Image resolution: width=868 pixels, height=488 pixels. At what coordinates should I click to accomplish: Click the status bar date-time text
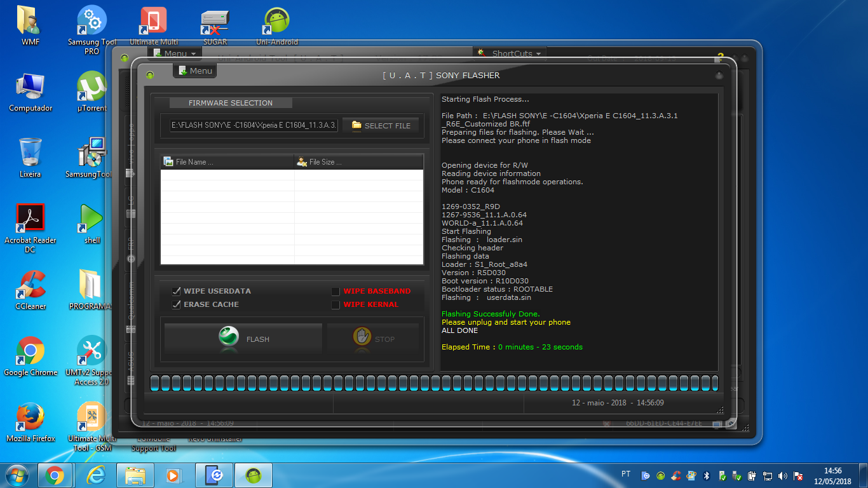click(x=618, y=403)
